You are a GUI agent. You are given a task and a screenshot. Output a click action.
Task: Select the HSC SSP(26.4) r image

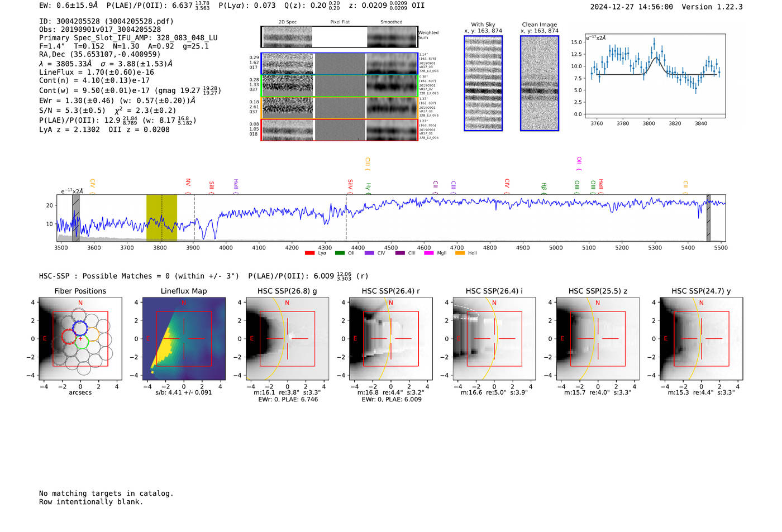tap(391, 338)
